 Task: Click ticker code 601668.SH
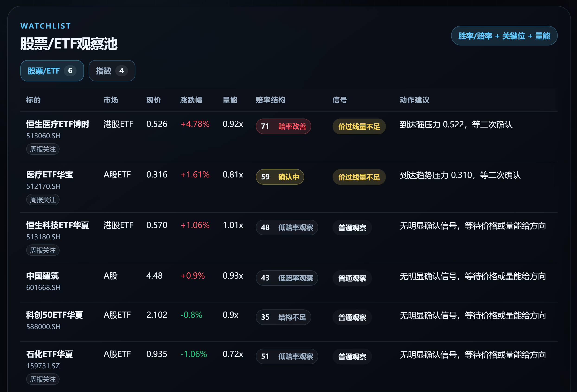coord(43,287)
